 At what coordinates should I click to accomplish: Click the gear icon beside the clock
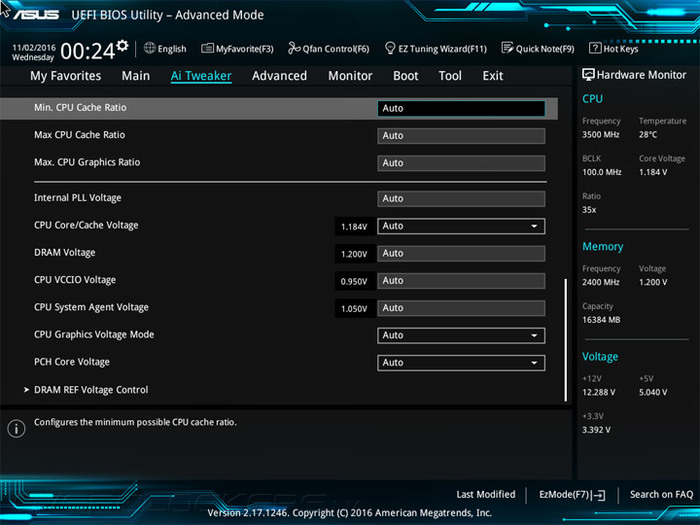tap(122, 46)
